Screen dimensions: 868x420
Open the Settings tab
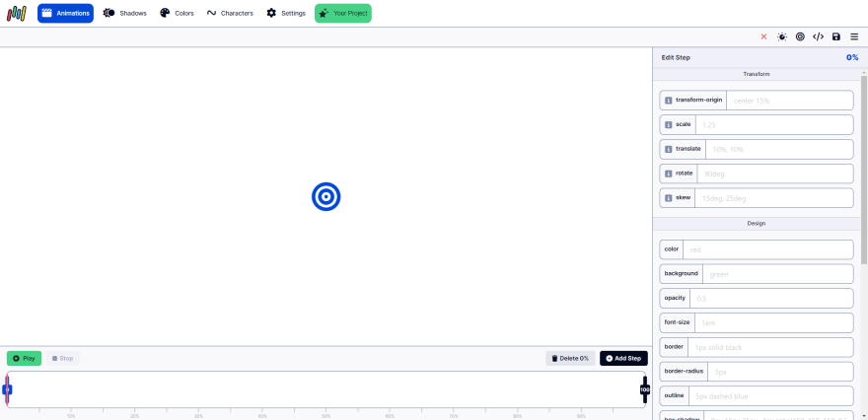286,13
